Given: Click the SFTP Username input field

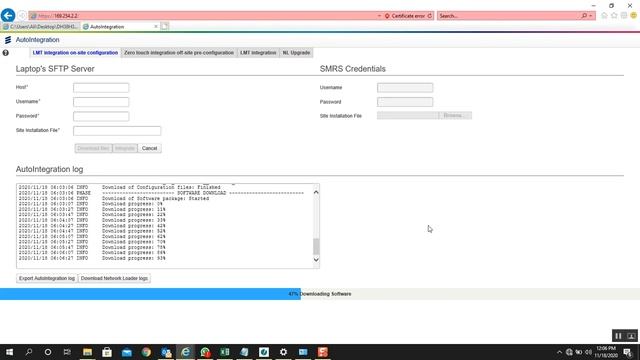Looking at the screenshot, I should tap(101, 102).
